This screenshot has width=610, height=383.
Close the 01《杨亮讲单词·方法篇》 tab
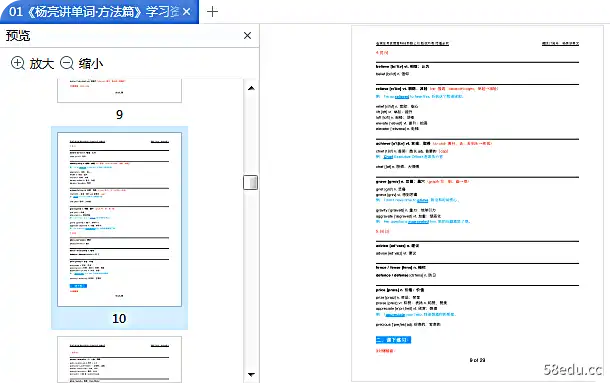click(187, 12)
